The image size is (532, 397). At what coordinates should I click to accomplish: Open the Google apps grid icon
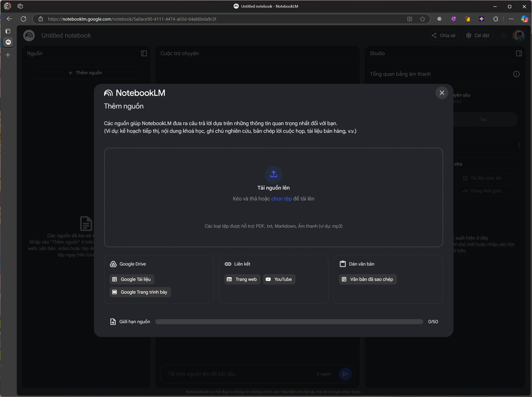(504, 36)
